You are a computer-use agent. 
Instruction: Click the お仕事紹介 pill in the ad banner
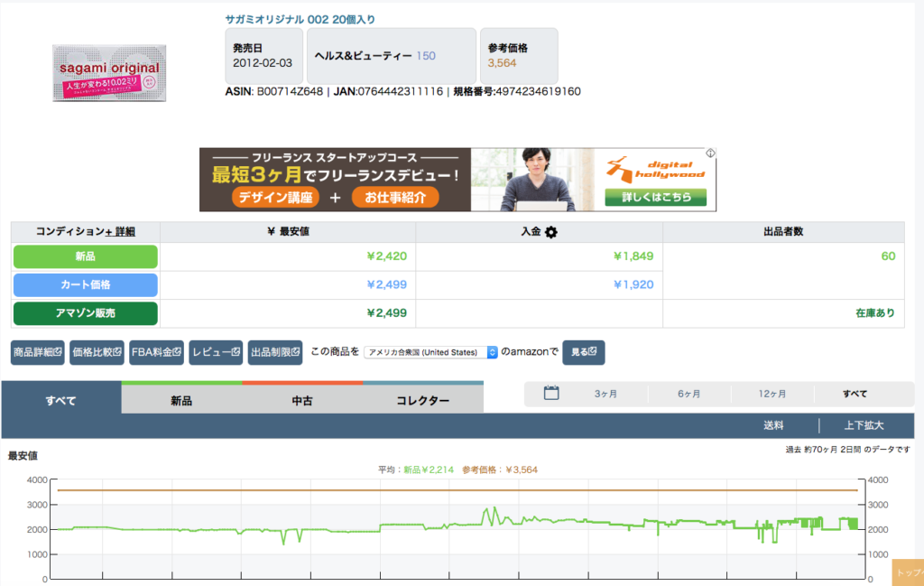click(x=395, y=197)
